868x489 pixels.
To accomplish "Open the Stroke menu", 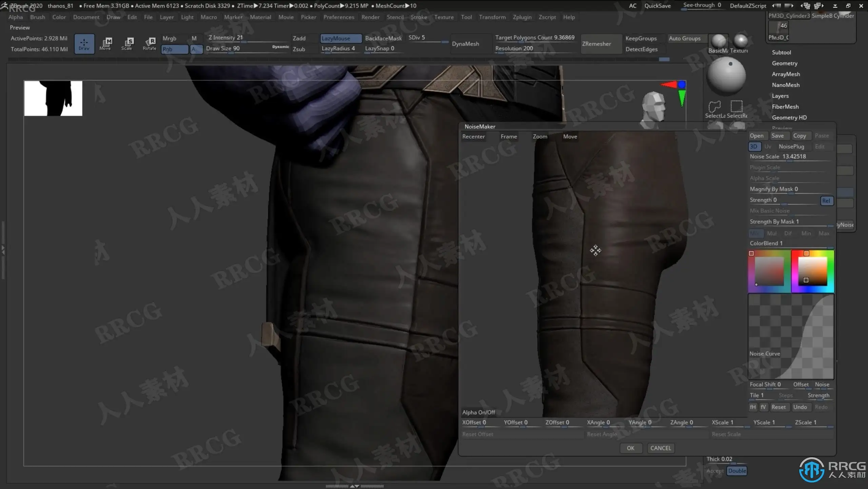I will pos(418,17).
